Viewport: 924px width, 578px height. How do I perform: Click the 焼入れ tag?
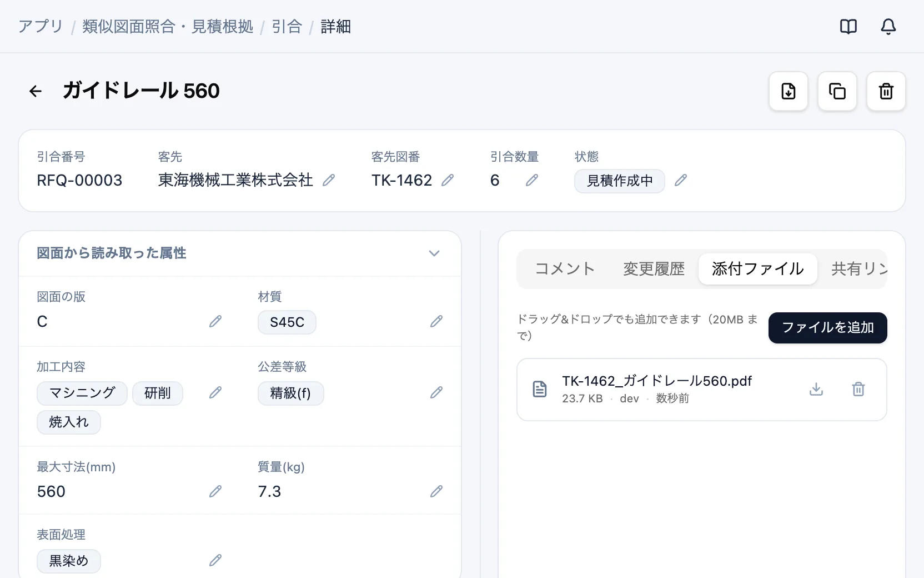(69, 422)
